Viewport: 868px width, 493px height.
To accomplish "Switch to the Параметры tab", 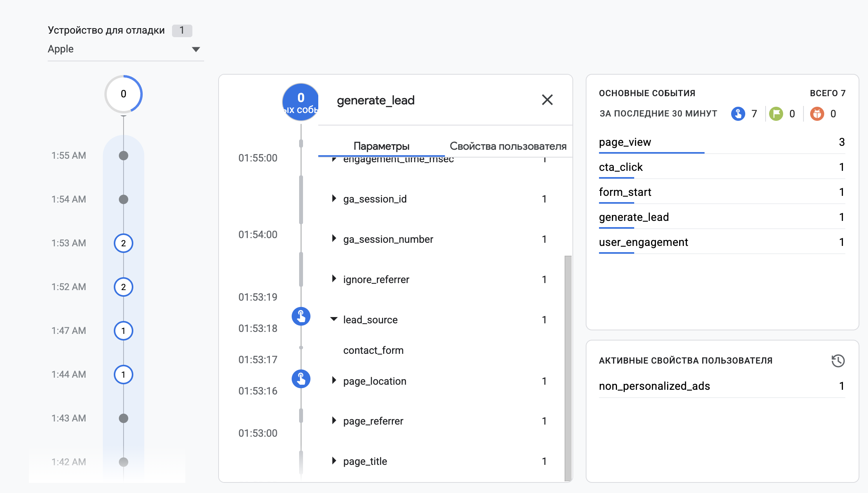I will coord(381,146).
